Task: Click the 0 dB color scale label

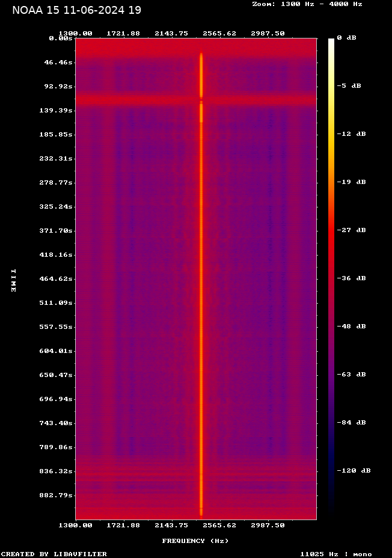Action: point(346,38)
